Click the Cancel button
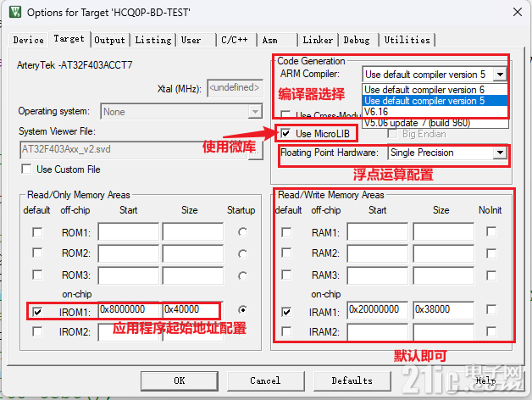The width and height of the screenshot is (532, 400). pos(265,381)
